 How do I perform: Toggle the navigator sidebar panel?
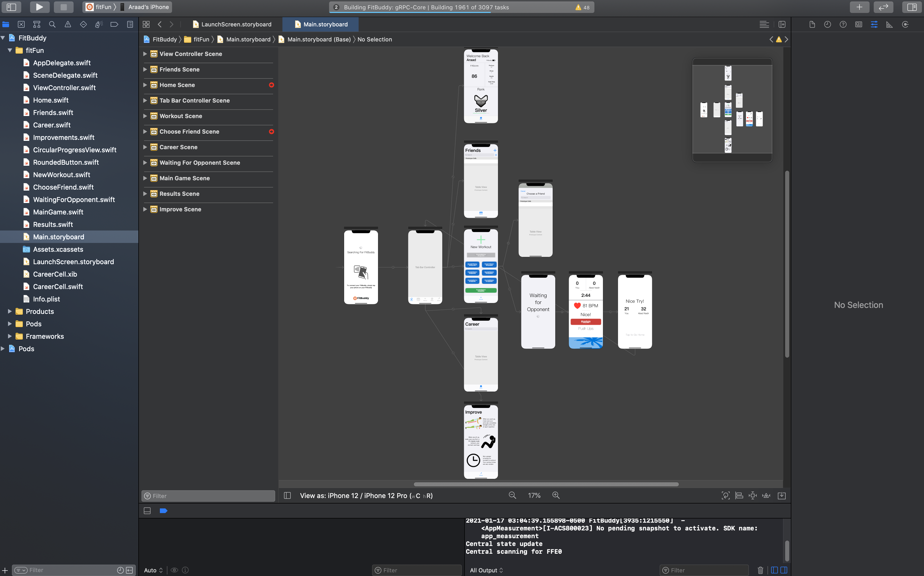(11, 7)
